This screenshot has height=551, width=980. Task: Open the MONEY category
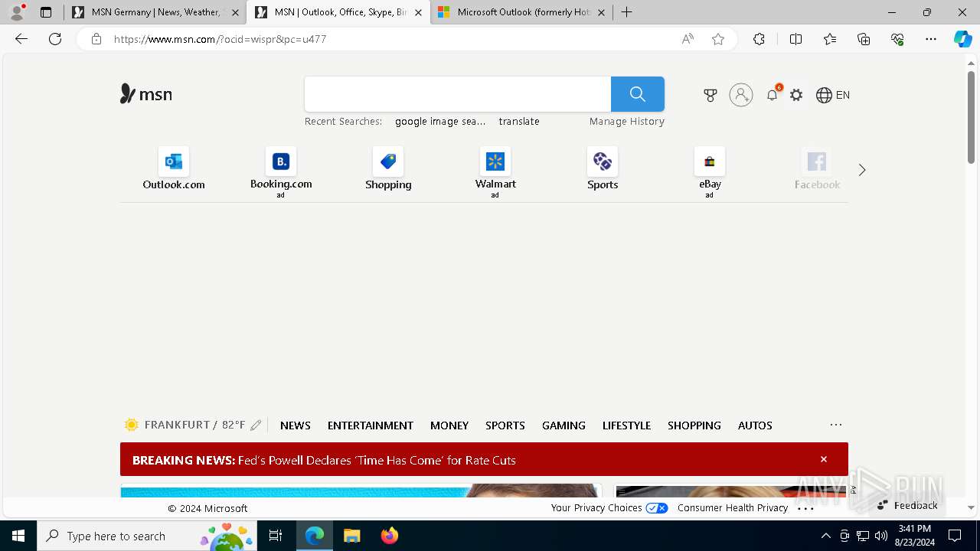click(x=449, y=425)
